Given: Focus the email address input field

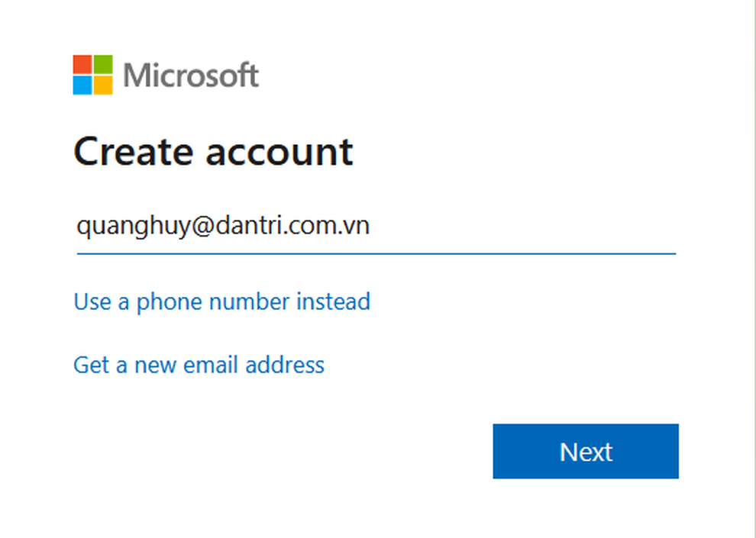Looking at the screenshot, I should (376, 227).
